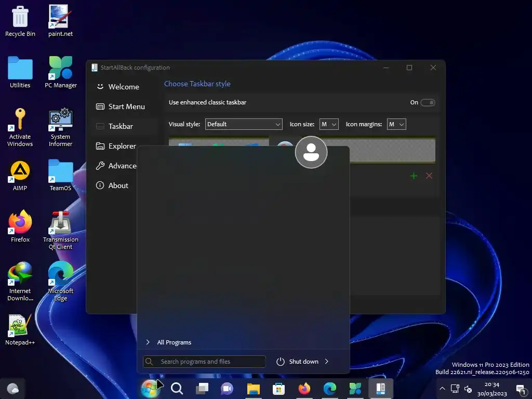Switch to Firefox on taskbar
Viewport: 532px width, 399px height.
click(x=304, y=388)
